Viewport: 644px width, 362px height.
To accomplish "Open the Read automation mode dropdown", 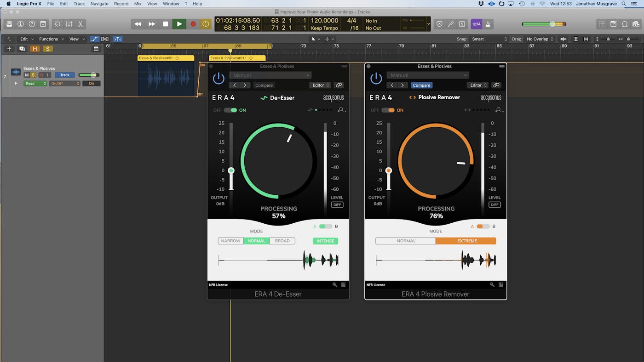I will click(35, 84).
